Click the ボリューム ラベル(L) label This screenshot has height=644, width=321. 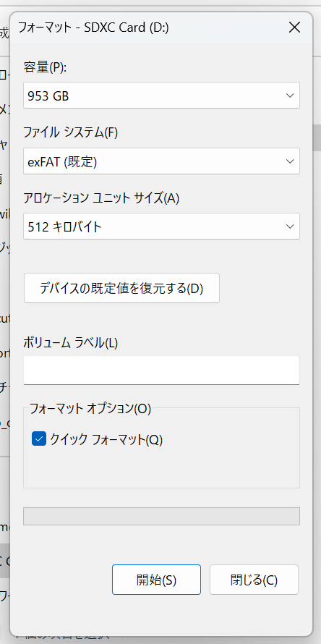[x=71, y=343]
